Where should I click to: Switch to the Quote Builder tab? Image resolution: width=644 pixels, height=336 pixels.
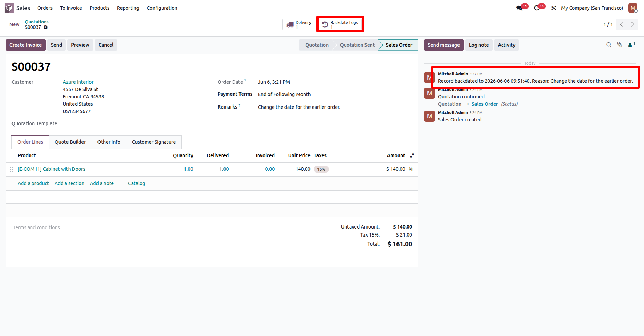70,142
